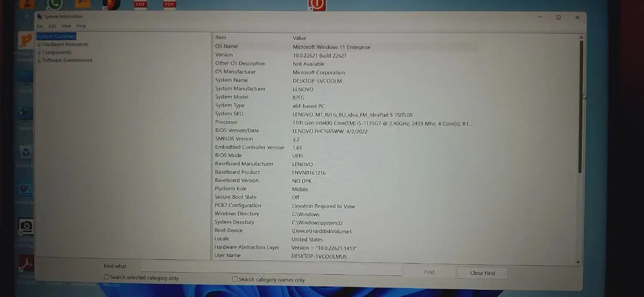
Task: Click Close Find button
Action: point(482,273)
